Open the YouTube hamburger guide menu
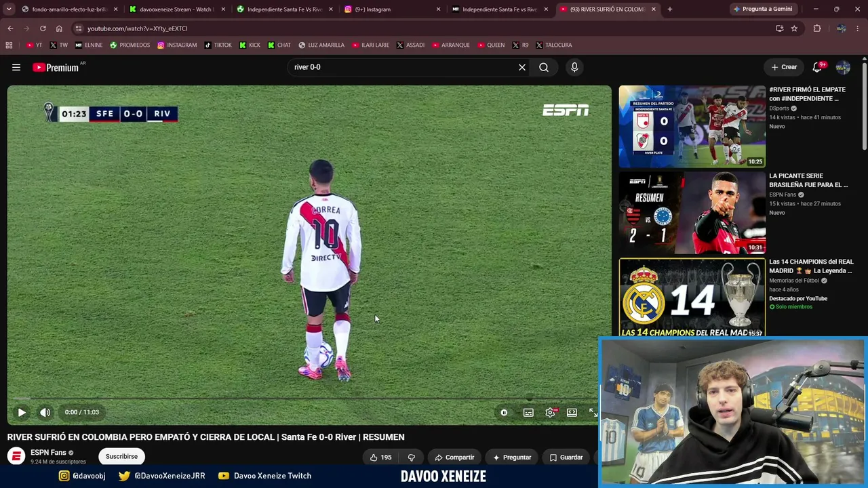The height and width of the screenshot is (488, 868). coord(16,67)
